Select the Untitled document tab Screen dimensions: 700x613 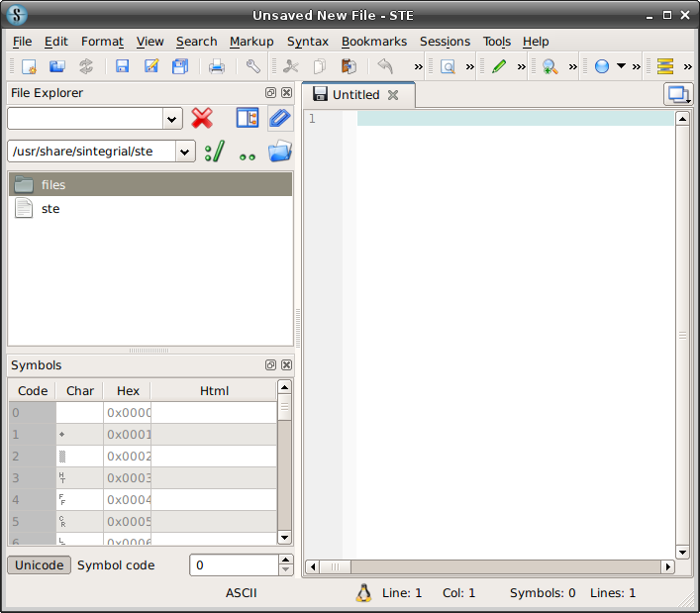(x=358, y=95)
